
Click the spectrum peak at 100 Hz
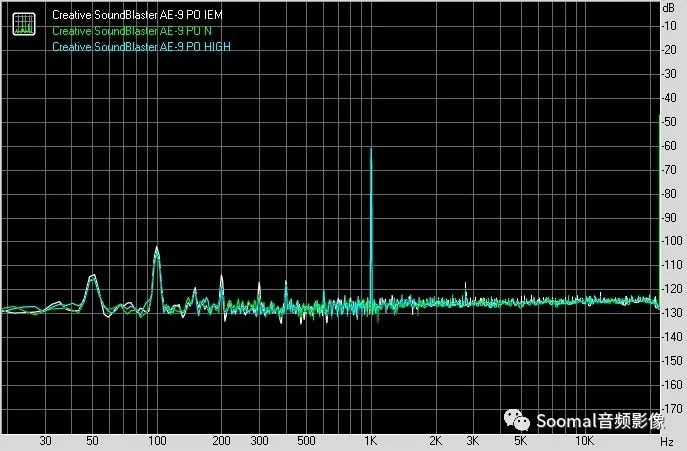pyautogui.click(x=157, y=248)
